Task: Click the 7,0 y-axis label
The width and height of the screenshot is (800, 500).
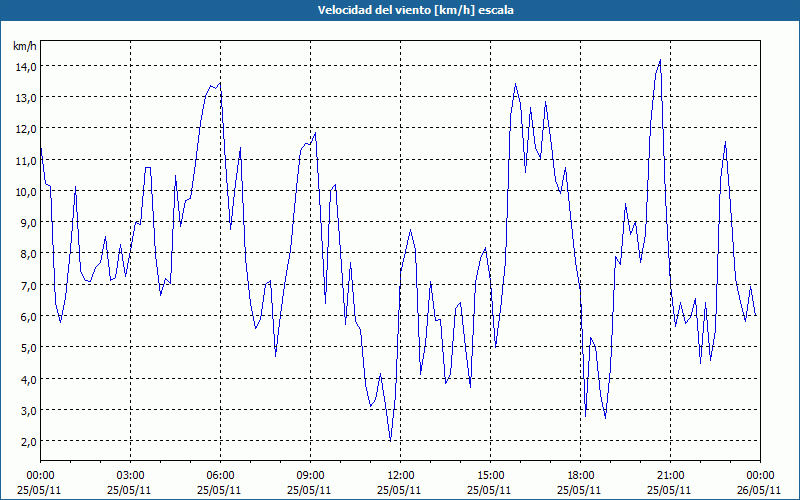Action: (x=28, y=285)
